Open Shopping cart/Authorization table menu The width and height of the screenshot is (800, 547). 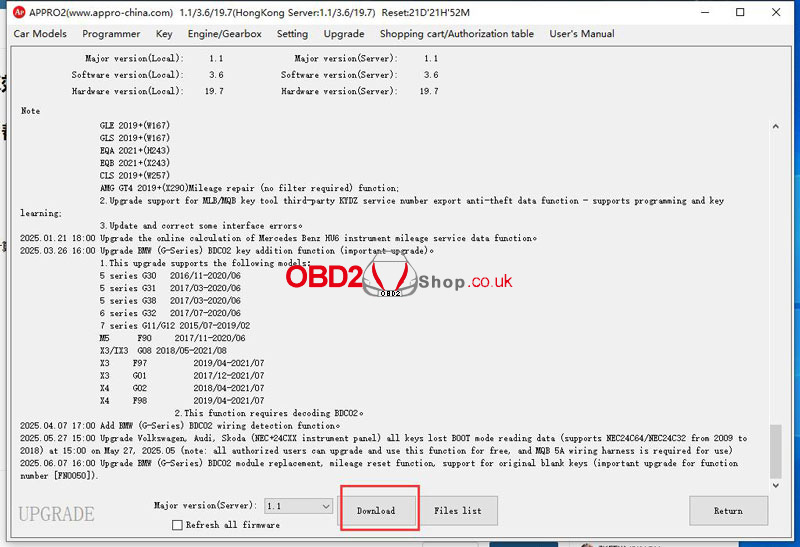[456, 34]
